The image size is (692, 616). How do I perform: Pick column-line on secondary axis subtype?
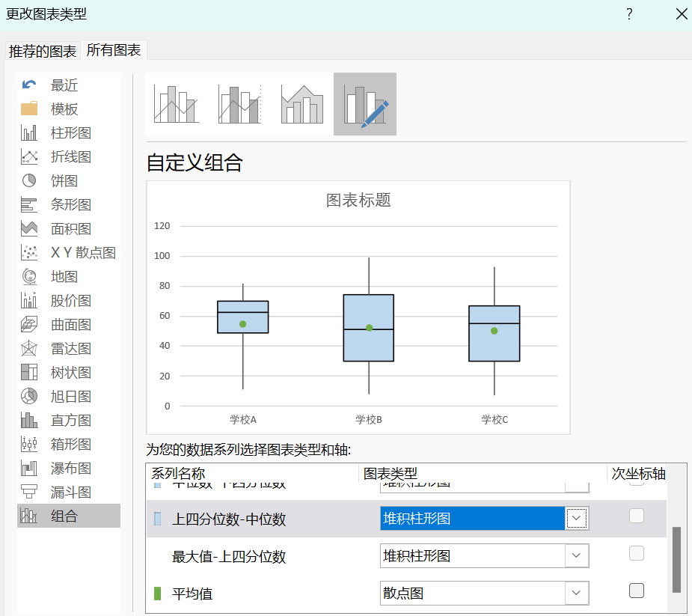(x=239, y=104)
